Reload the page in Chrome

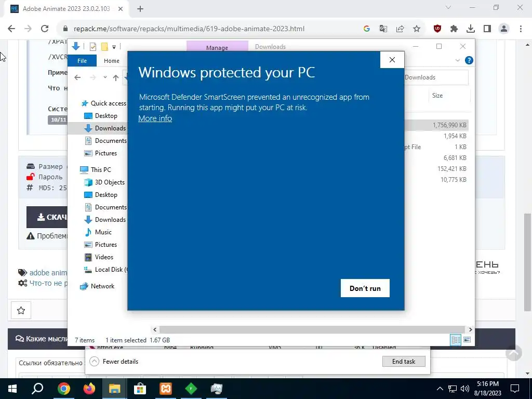(x=45, y=29)
